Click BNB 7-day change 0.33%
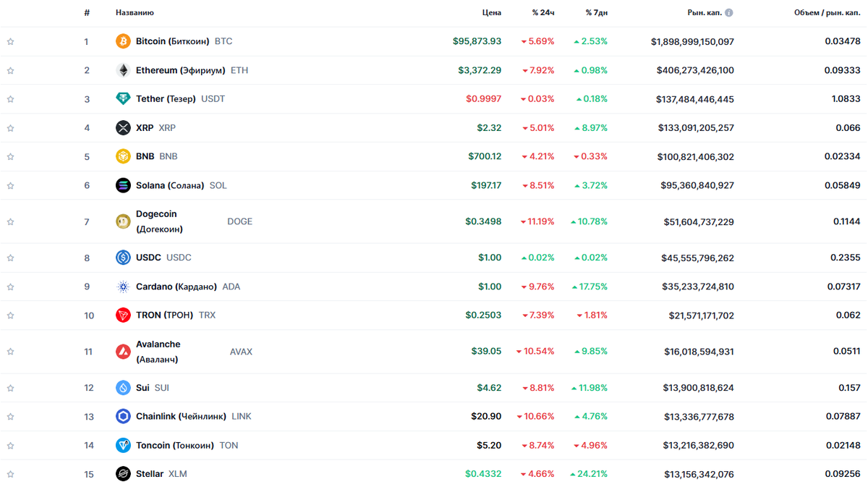The image size is (868, 487). pos(590,156)
